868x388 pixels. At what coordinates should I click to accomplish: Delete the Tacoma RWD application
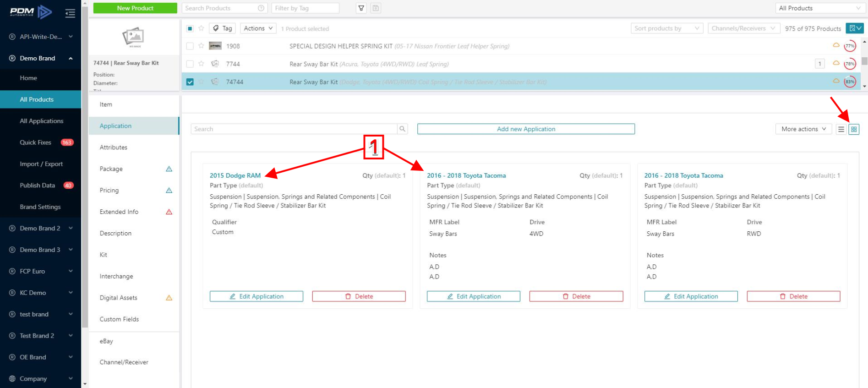794,296
